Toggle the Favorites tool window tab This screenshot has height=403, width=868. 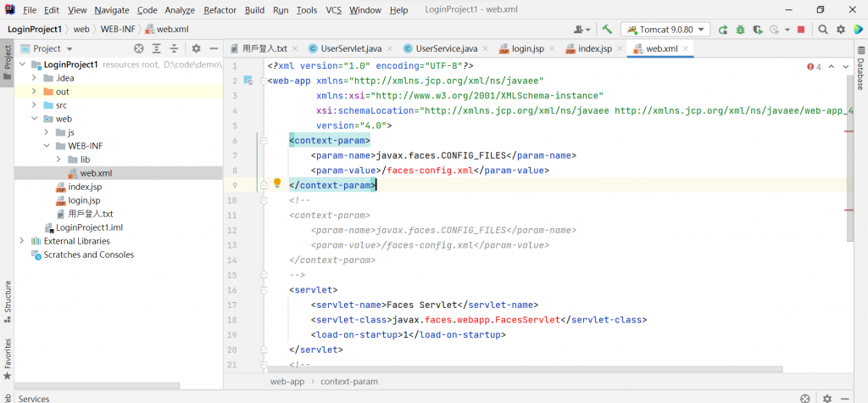click(x=7, y=358)
